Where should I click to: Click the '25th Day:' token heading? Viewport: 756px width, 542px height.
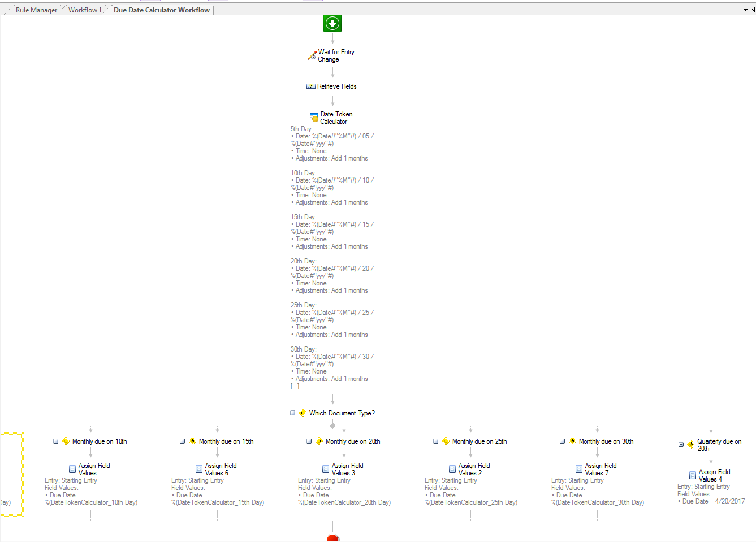pos(303,305)
